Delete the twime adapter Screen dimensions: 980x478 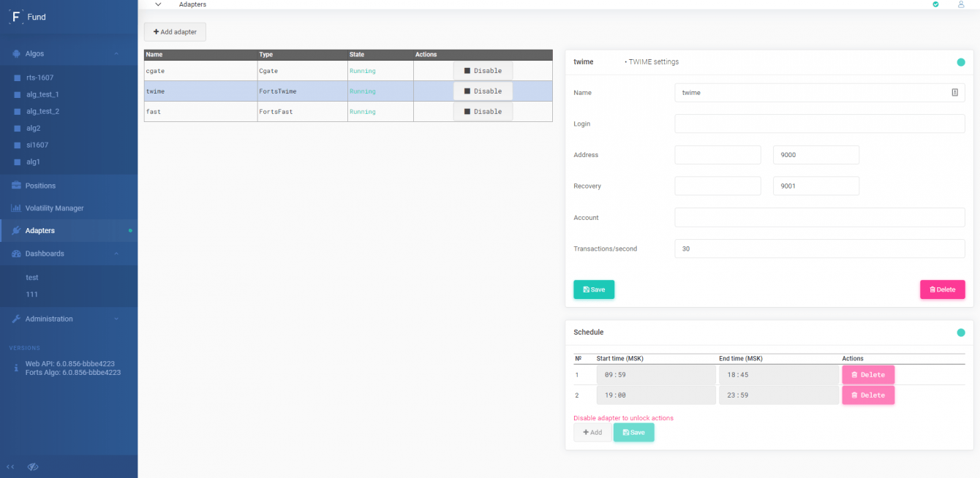[x=942, y=289]
